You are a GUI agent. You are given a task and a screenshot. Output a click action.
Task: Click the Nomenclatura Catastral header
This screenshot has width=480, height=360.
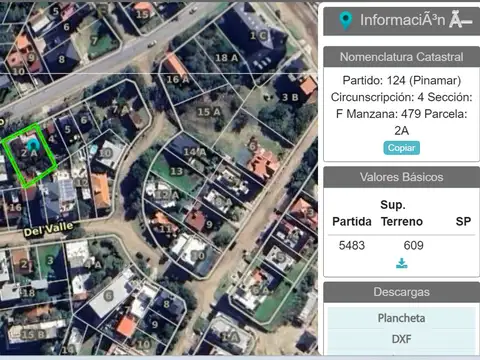[401, 57]
